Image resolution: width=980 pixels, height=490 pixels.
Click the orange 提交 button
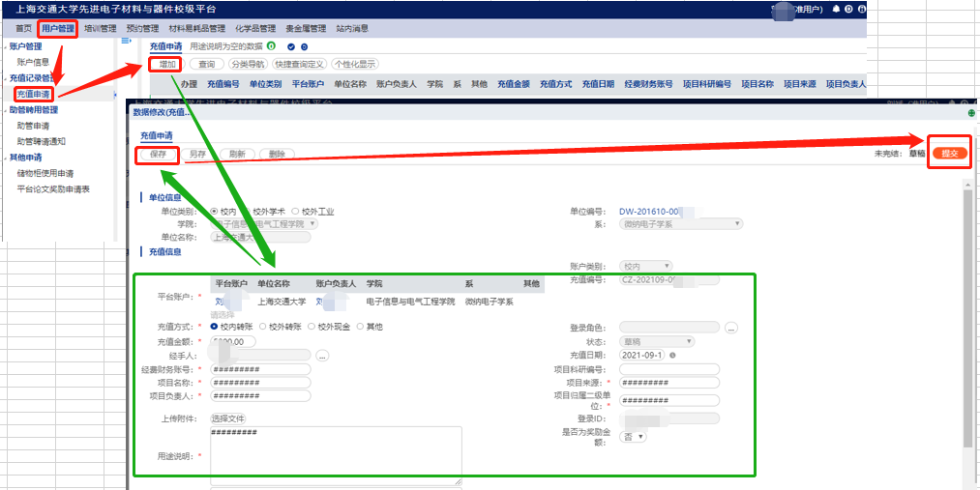[949, 154]
